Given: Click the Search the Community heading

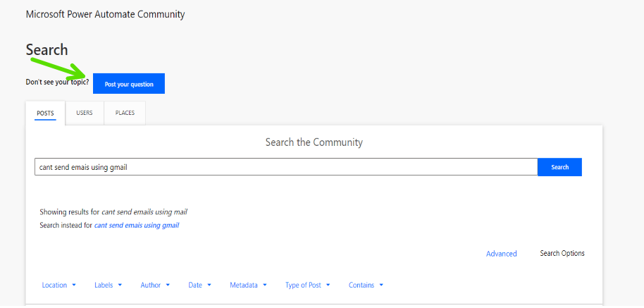Looking at the screenshot, I should pyautogui.click(x=314, y=142).
